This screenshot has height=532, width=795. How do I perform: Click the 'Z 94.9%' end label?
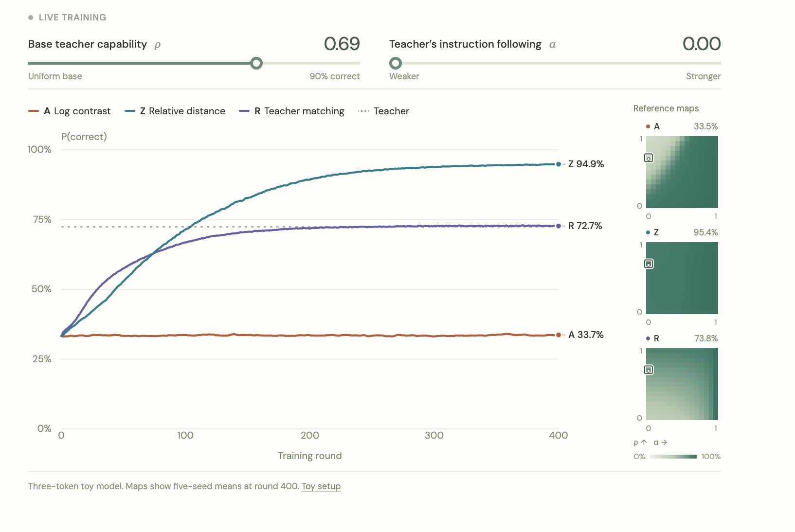click(586, 164)
